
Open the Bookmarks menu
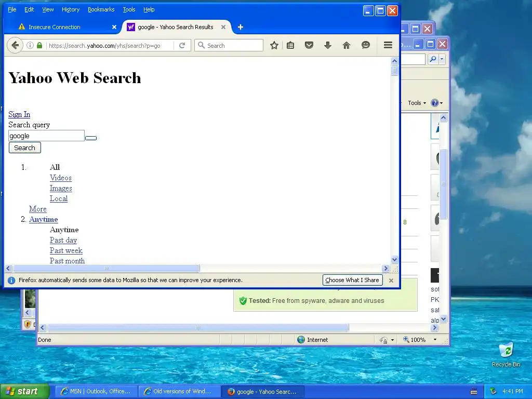[x=101, y=9]
